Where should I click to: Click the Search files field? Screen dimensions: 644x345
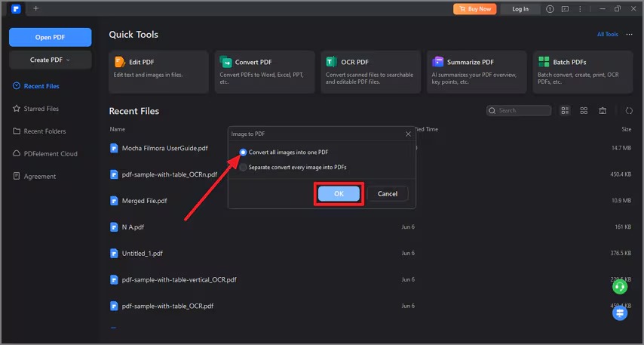tap(519, 111)
